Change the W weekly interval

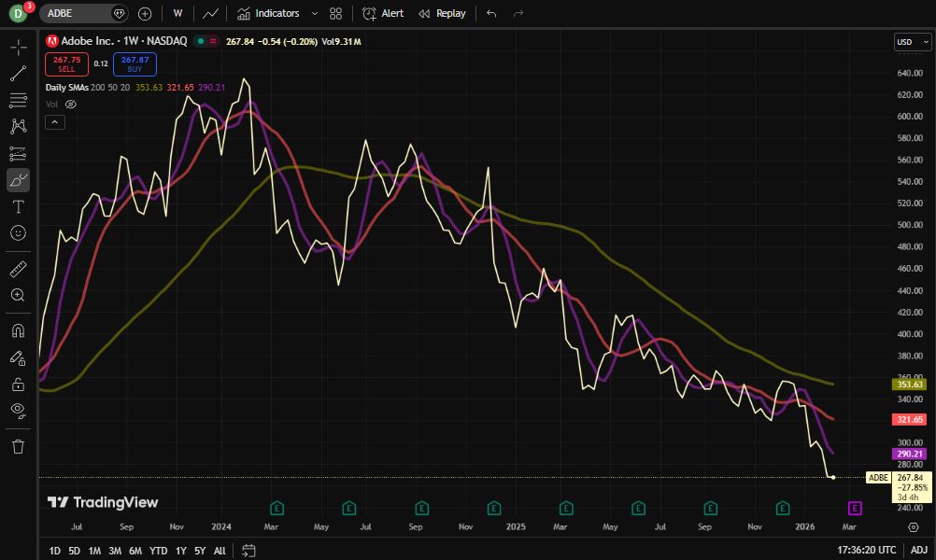[x=177, y=13]
